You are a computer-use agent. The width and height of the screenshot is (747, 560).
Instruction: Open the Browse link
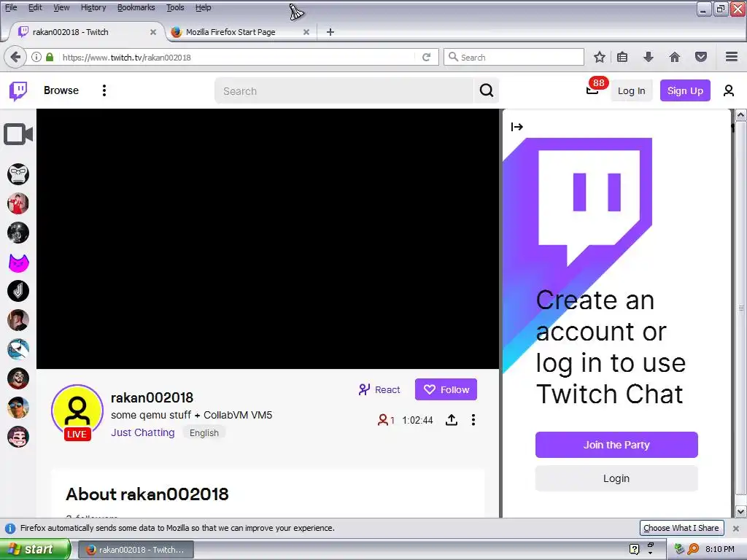pos(61,90)
